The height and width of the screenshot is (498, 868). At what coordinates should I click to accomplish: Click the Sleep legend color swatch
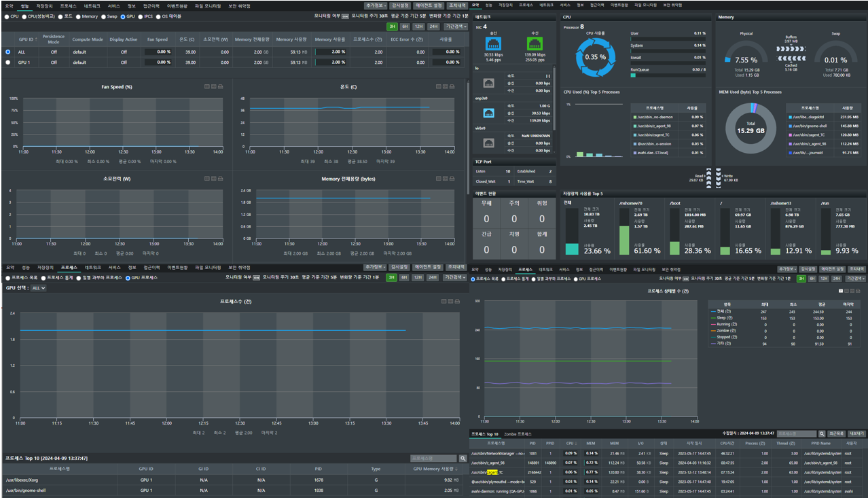point(712,317)
